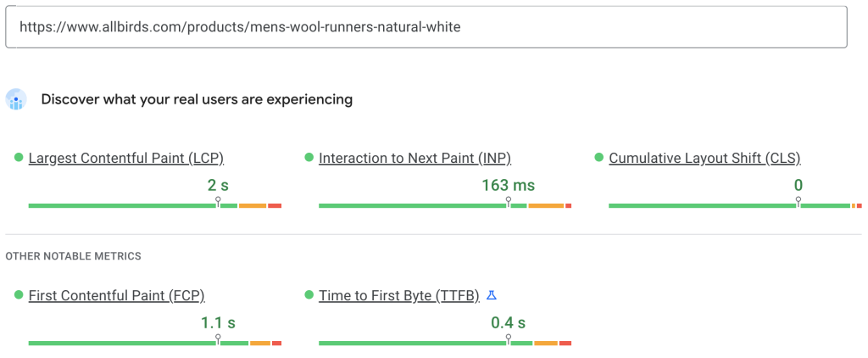Click the allbirds URL input field
The width and height of the screenshot is (868, 358).
426,26
